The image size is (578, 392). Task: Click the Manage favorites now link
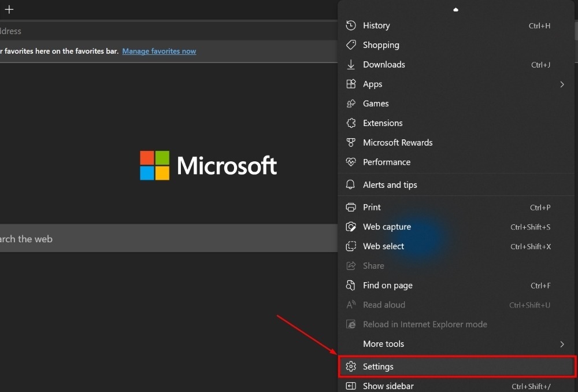click(159, 51)
